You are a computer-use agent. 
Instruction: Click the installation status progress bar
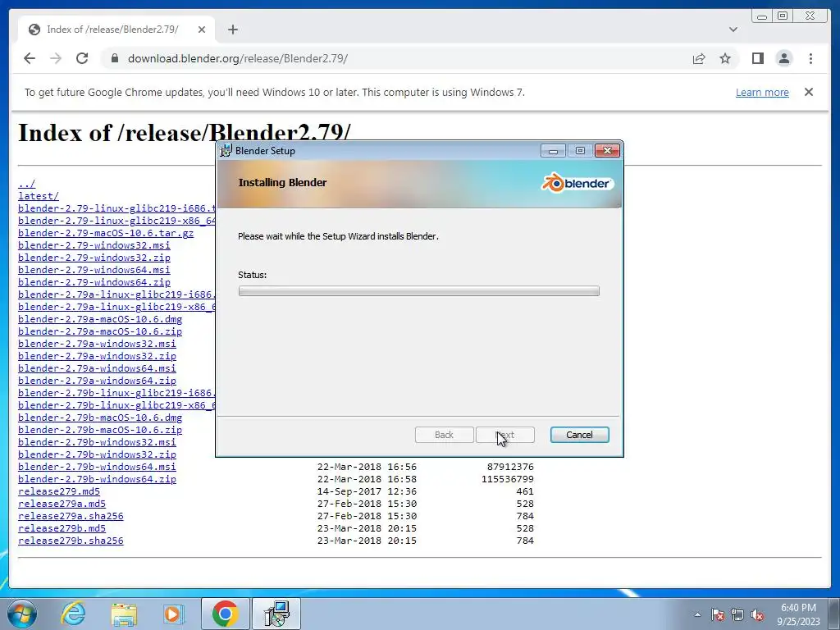point(419,291)
